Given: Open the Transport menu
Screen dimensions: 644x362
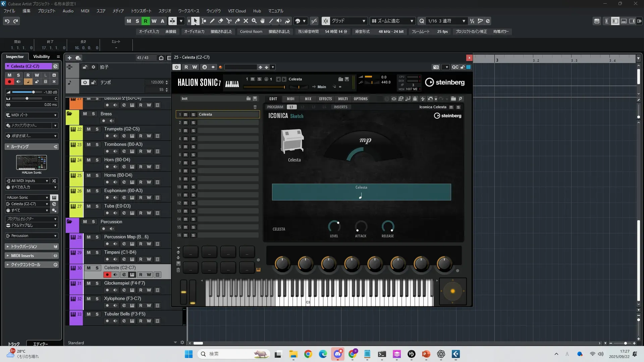Looking at the screenshot, I should pos(141,11).
